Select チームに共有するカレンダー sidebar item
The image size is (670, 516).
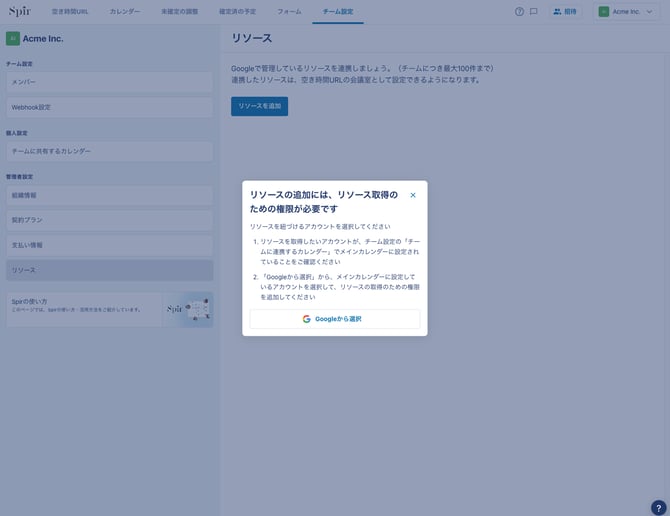[x=109, y=151]
